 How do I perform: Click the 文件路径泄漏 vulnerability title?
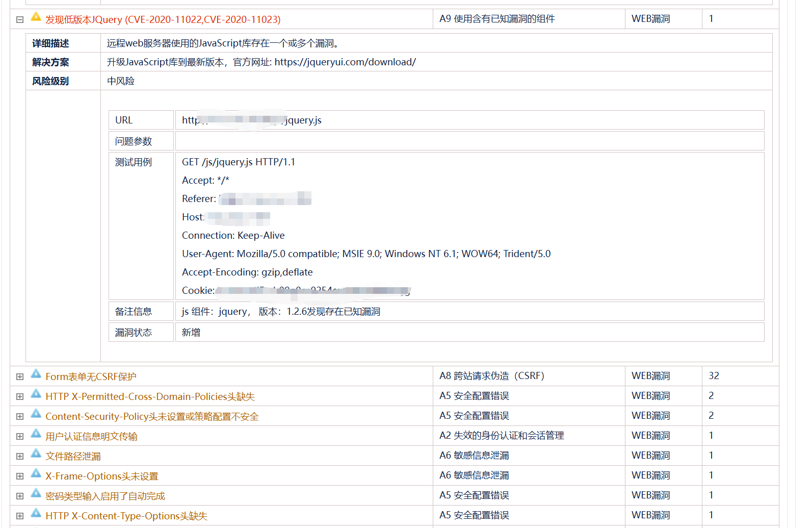pos(73,456)
